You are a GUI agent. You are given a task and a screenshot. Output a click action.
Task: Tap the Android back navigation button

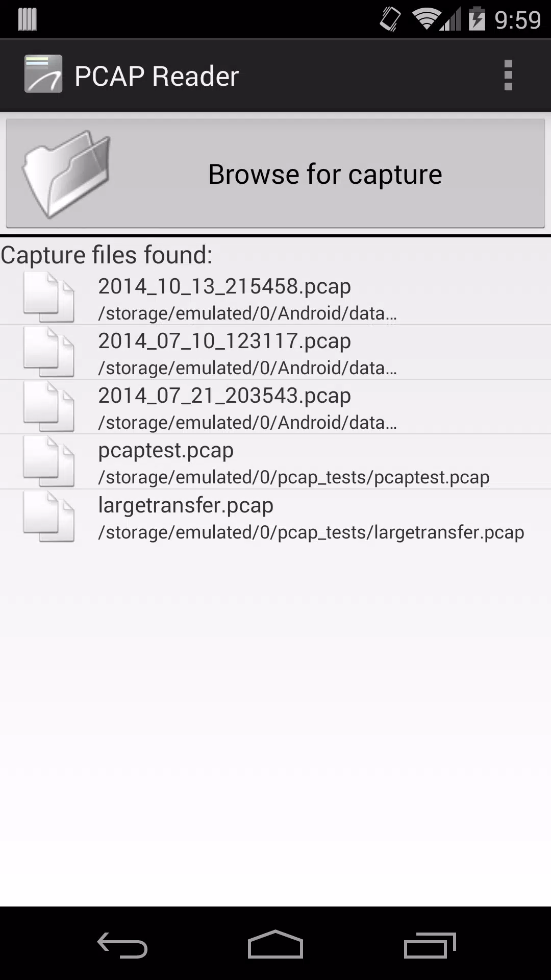click(x=122, y=945)
